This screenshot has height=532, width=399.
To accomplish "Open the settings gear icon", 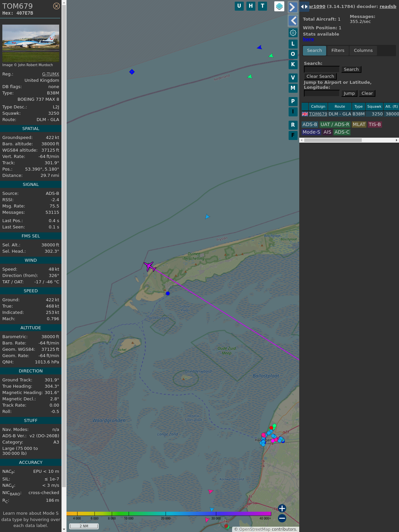I will tap(293, 33).
